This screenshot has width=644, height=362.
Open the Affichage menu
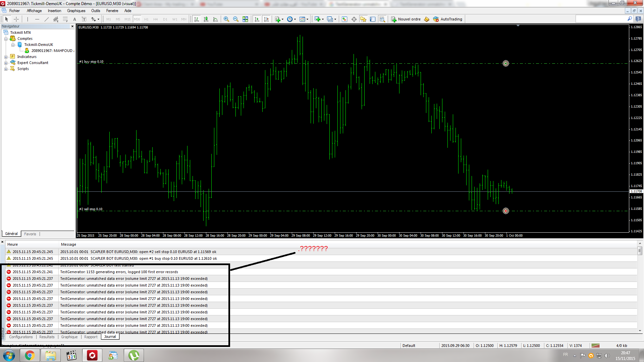(34, 11)
